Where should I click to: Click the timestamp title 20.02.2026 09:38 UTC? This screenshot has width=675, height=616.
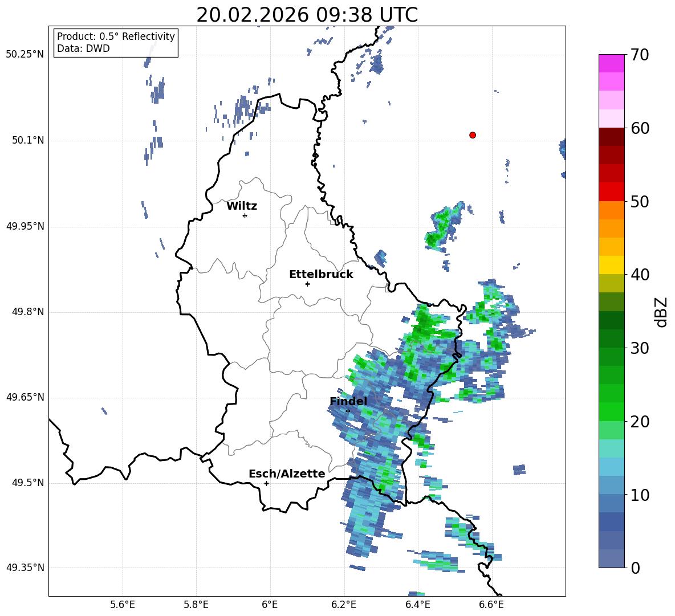click(x=307, y=15)
